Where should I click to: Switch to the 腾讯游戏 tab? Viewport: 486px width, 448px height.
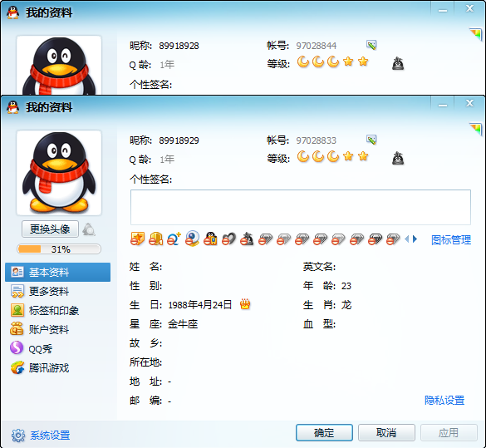pos(57,367)
